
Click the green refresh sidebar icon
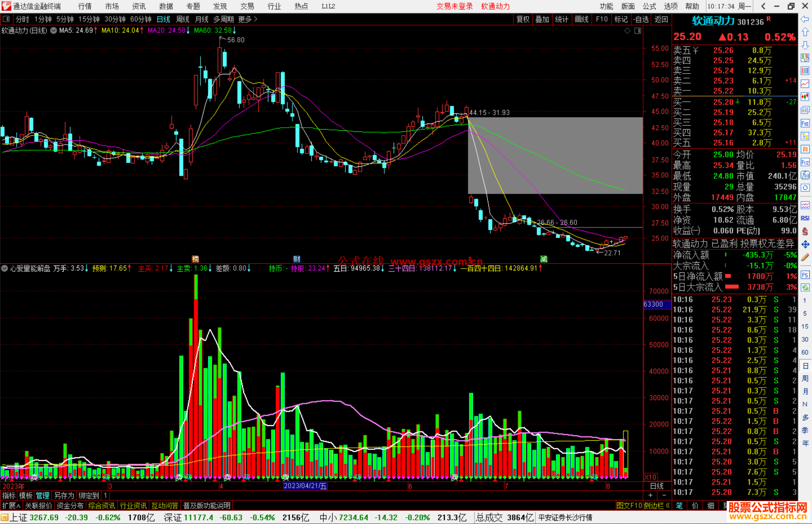coord(805,287)
